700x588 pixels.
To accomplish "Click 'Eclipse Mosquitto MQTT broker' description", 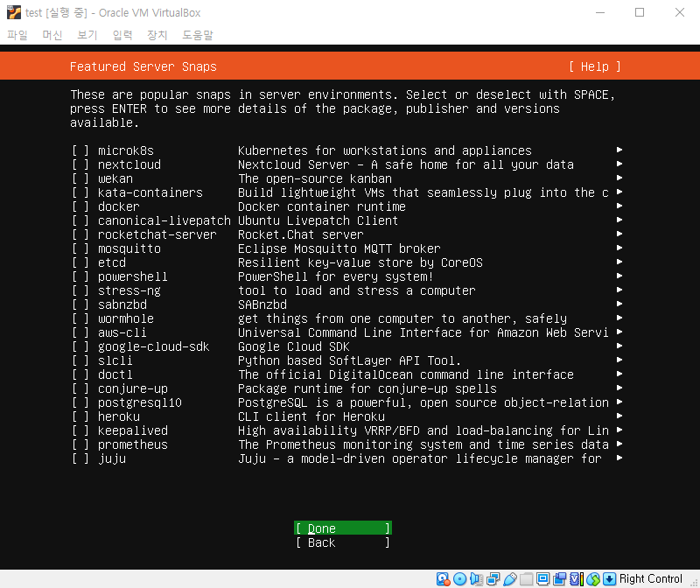I will pos(339,248).
